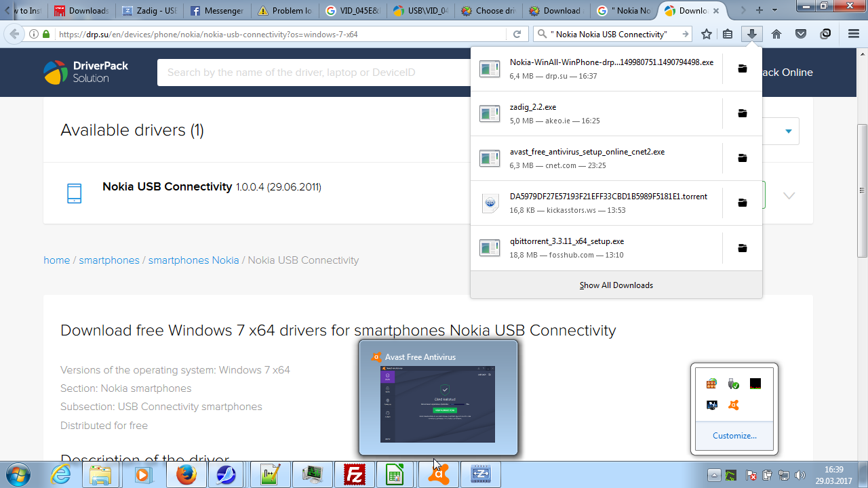Click the Avast Free Antivirus window thumbnail

[438, 398]
